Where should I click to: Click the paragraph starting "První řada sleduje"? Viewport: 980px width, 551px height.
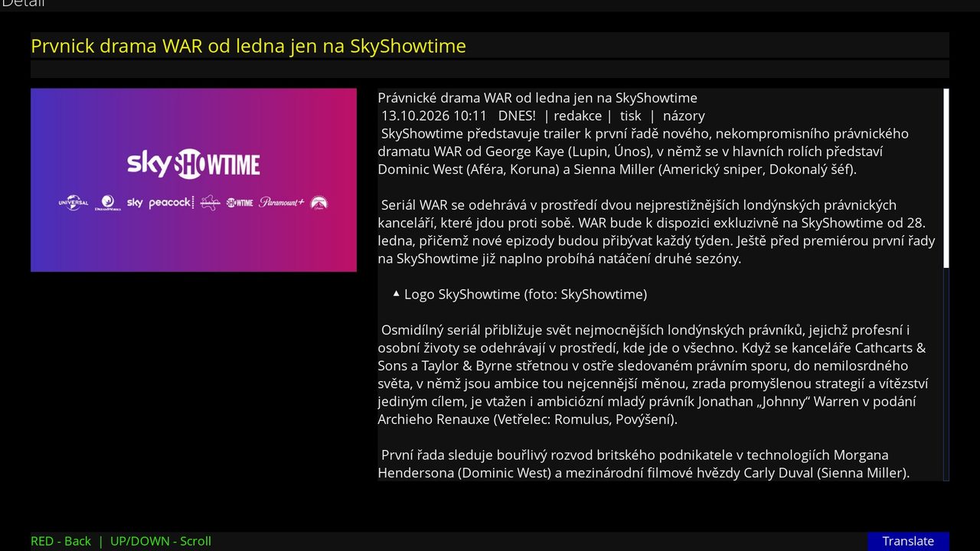pos(644,464)
